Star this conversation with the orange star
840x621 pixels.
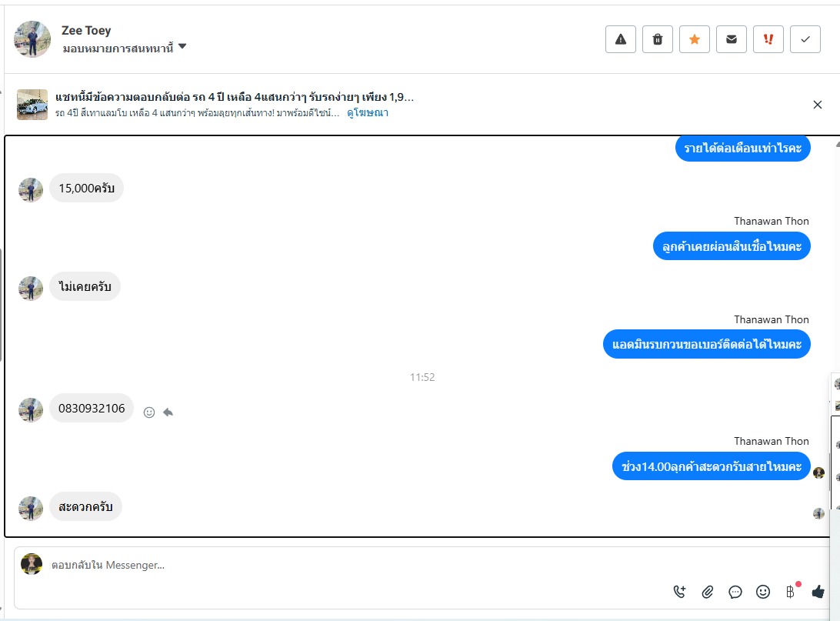695,39
